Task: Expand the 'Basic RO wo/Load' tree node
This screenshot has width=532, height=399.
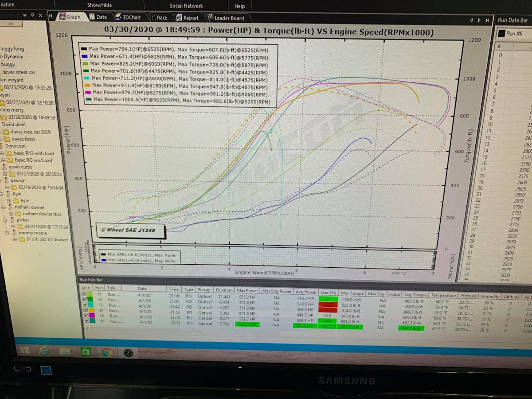Action: click(3, 160)
